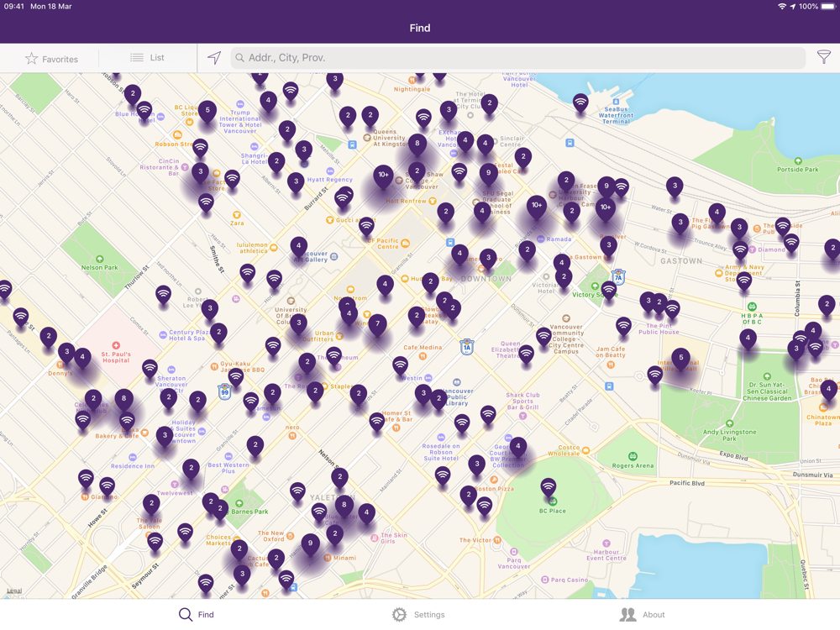Tap the Rogers Arena label
Image resolution: width=840 pixels, height=630 pixels.
point(633,465)
